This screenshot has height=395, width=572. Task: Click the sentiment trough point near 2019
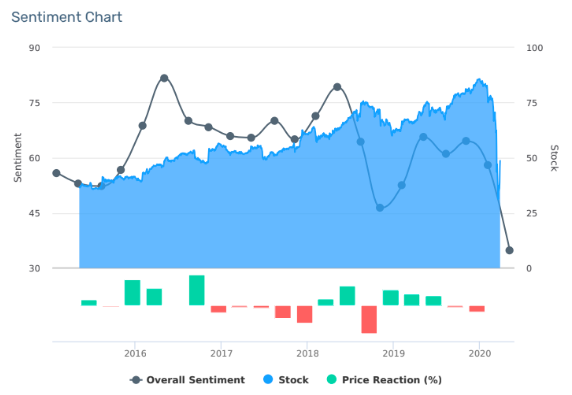click(x=380, y=208)
